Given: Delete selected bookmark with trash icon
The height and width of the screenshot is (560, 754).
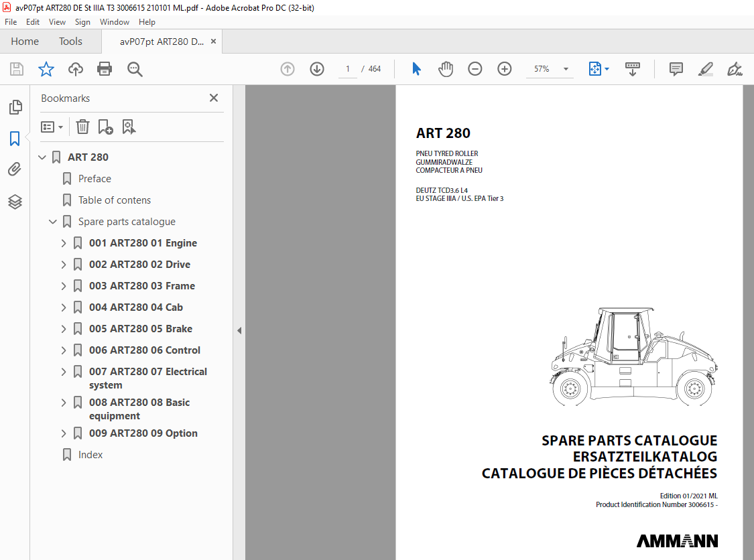Looking at the screenshot, I should pyautogui.click(x=82, y=127).
